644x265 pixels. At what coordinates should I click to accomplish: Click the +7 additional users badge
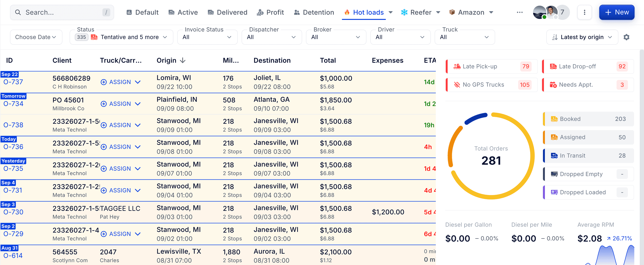coord(563,12)
